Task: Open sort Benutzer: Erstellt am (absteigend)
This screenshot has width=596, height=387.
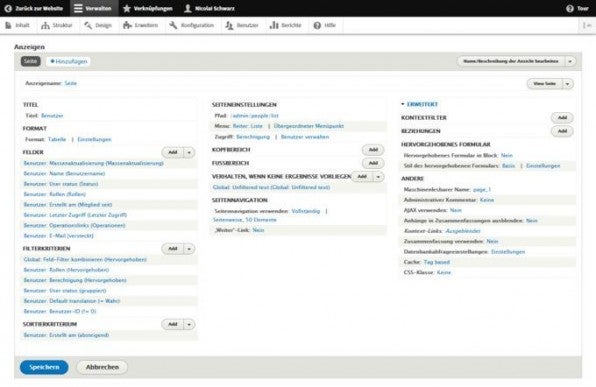Action: click(66, 335)
